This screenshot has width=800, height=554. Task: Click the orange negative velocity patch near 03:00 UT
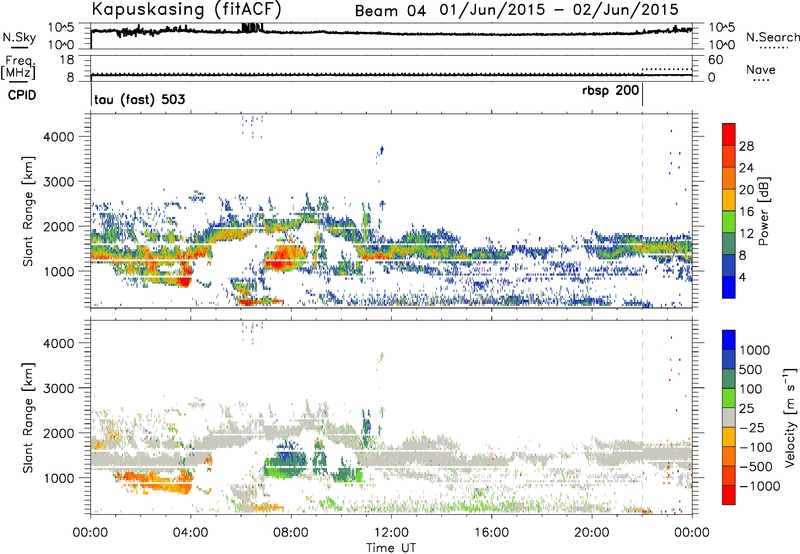[153, 482]
